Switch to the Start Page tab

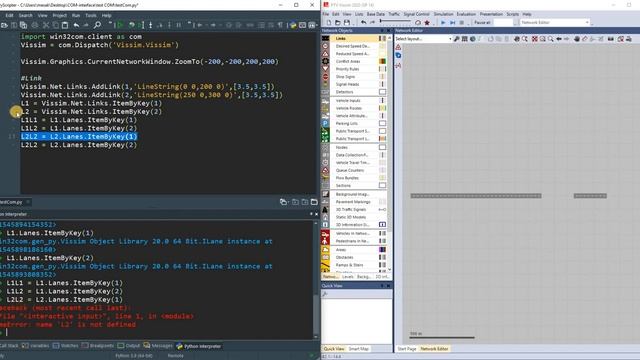[407, 349]
